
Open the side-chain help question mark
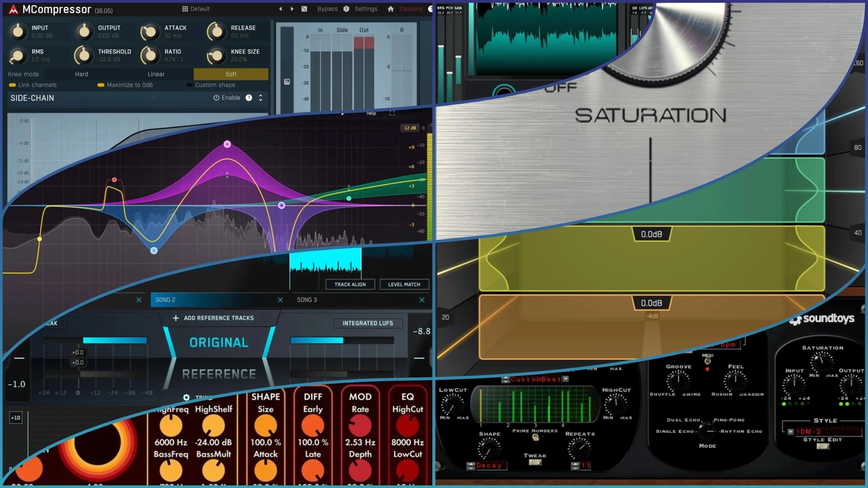point(249,98)
